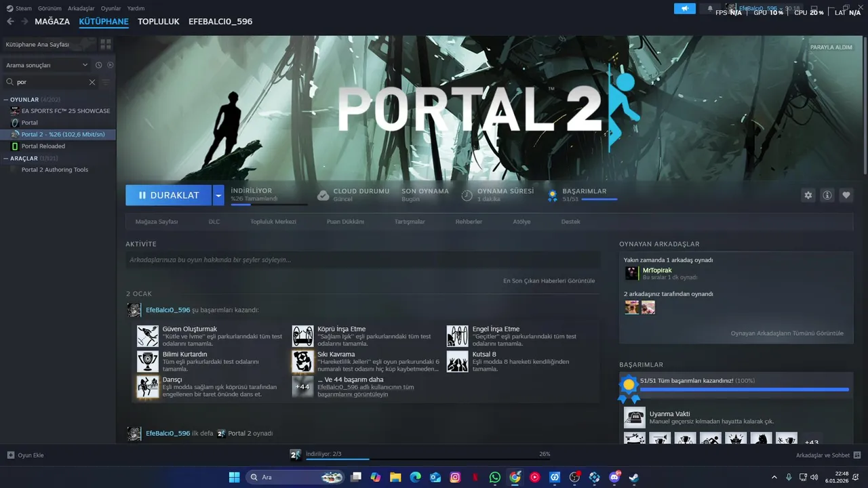This screenshot has height=488, width=868.
Task: Click Dansçı achievement icon
Action: 148,386
